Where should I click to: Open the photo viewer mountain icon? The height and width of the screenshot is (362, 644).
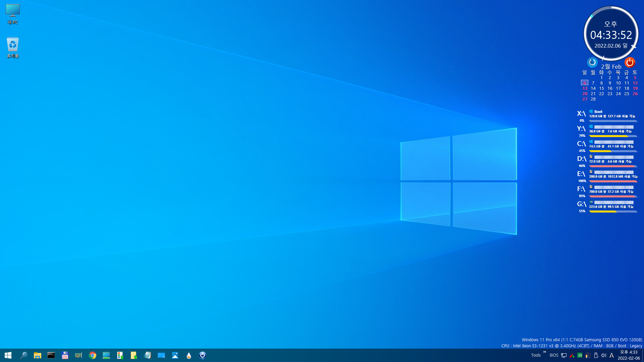pyautogui.click(x=175, y=355)
